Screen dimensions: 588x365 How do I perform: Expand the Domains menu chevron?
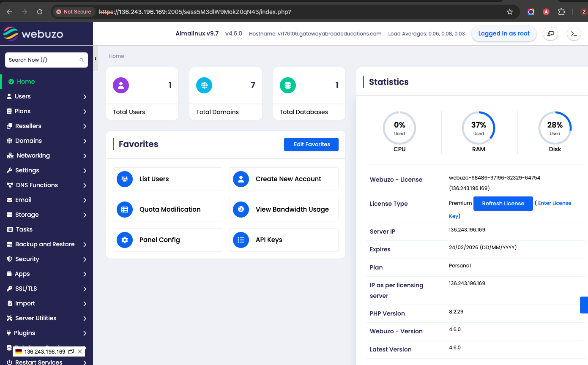point(85,141)
